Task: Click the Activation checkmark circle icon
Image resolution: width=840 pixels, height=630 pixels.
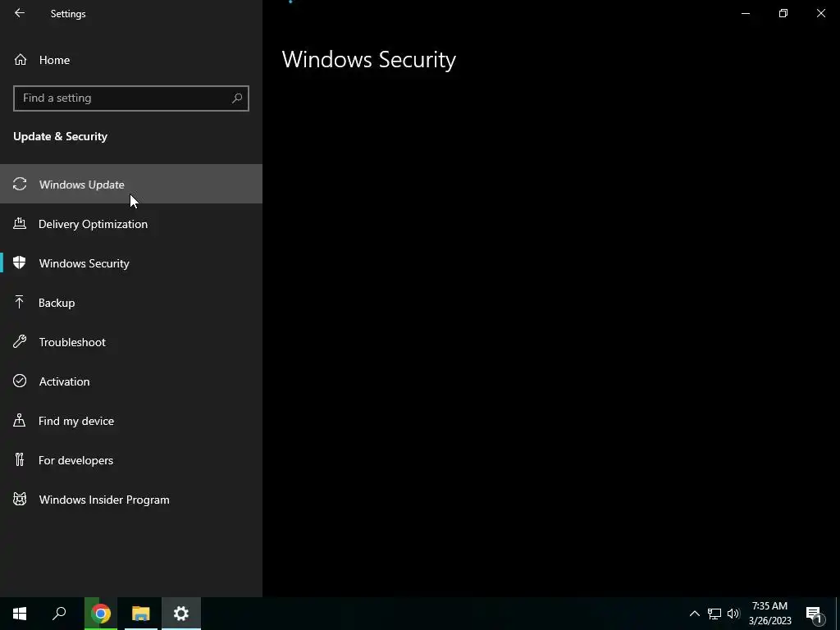Action: coord(20,381)
